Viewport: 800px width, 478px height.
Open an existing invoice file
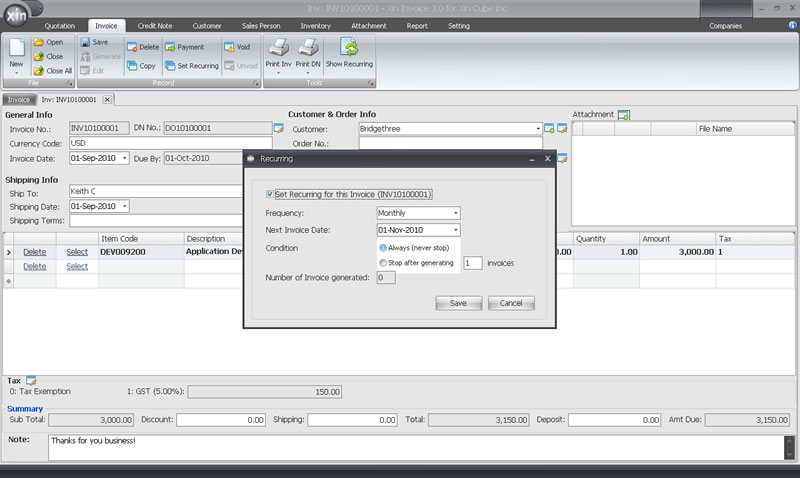click(48, 42)
